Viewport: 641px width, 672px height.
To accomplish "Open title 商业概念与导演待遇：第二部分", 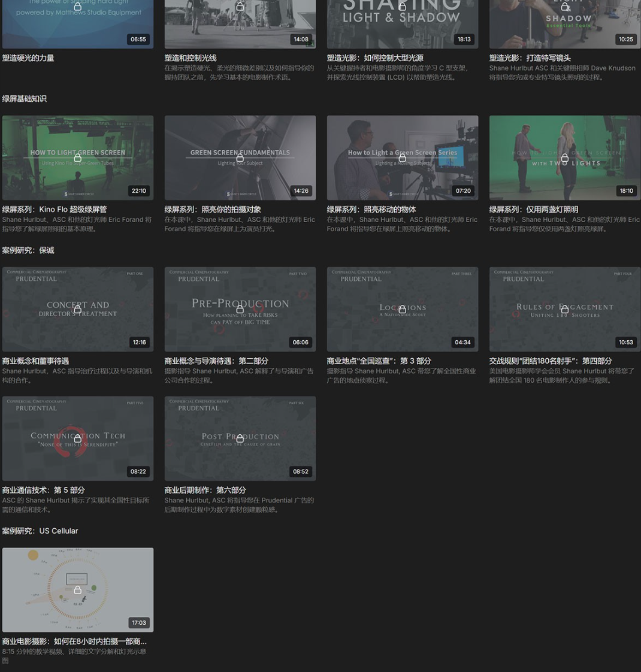I will point(216,361).
